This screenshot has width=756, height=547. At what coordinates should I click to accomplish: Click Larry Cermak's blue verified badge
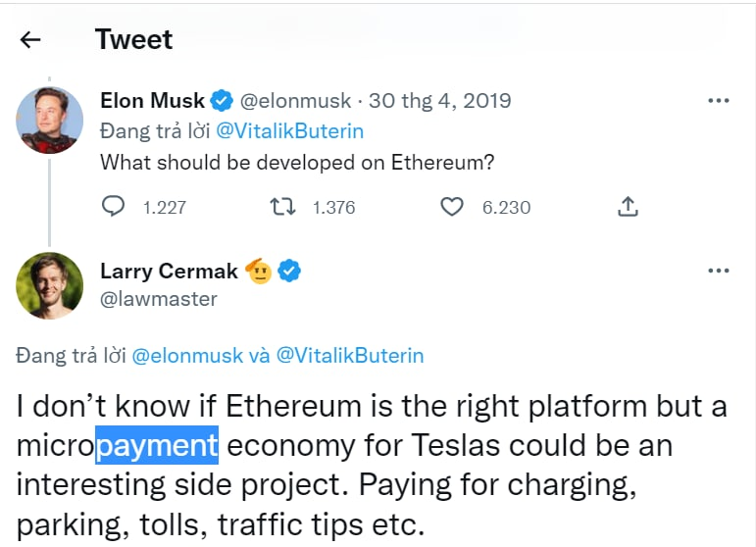point(289,271)
